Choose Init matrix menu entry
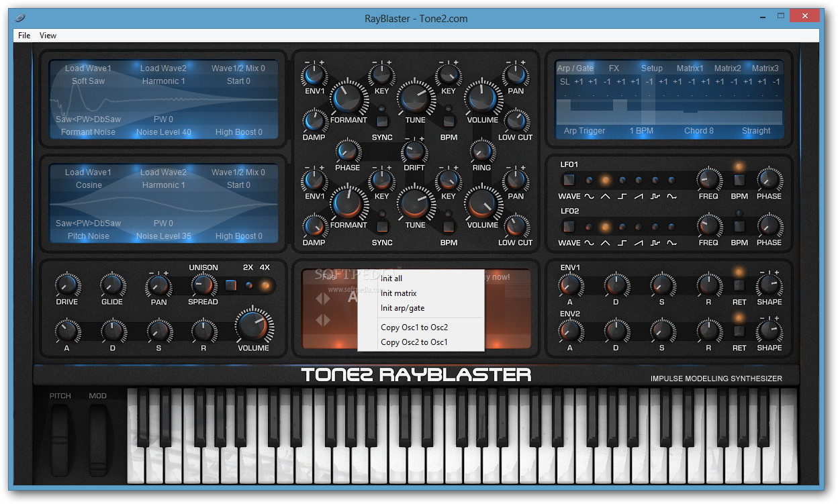The width and height of the screenshot is (838, 504). click(x=421, y=293)
